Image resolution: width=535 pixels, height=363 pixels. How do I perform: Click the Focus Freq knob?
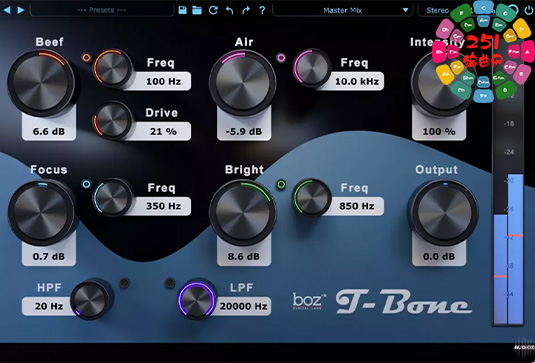[113, 197]
